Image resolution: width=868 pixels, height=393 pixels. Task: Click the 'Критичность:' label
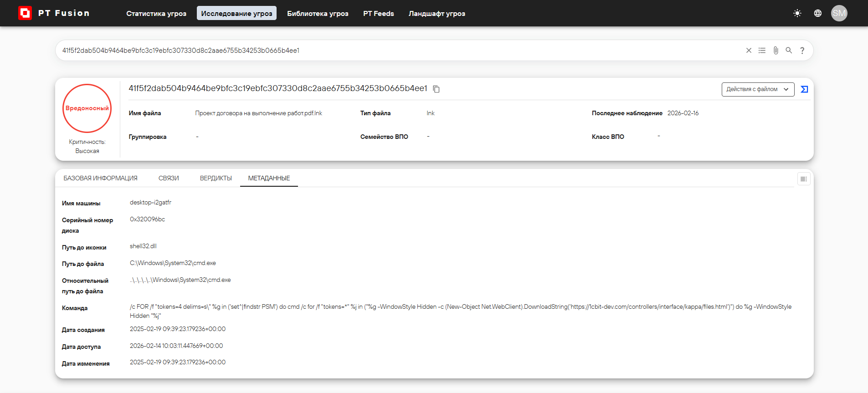point(87,142)
